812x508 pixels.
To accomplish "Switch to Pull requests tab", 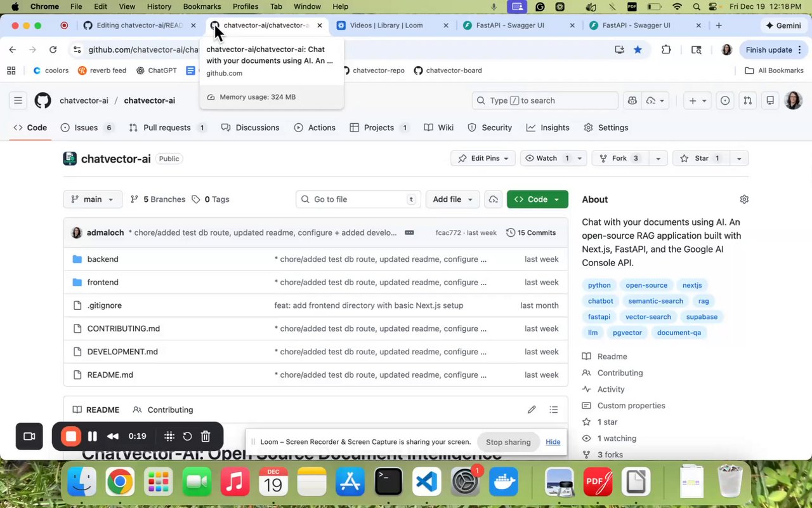I will tap(168, 128).
